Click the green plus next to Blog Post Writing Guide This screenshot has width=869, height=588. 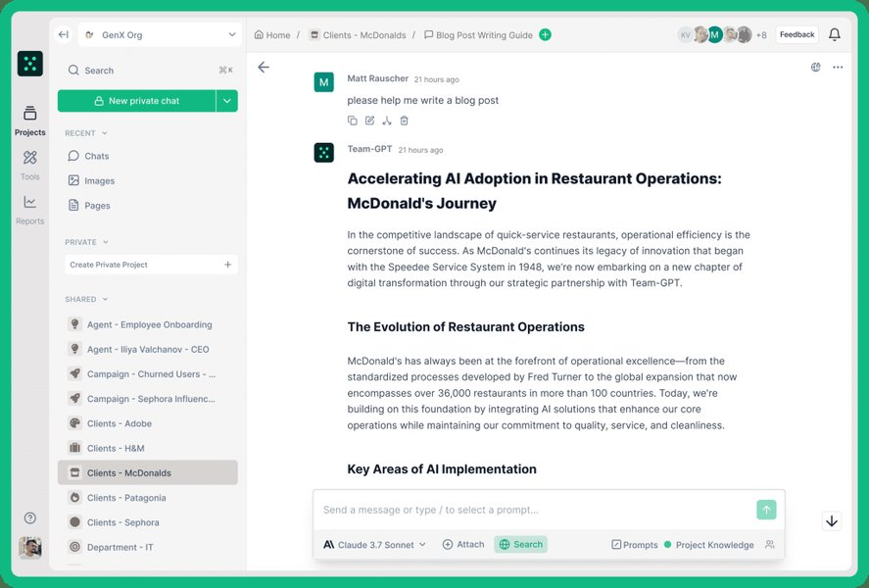[x=546, y=34]
